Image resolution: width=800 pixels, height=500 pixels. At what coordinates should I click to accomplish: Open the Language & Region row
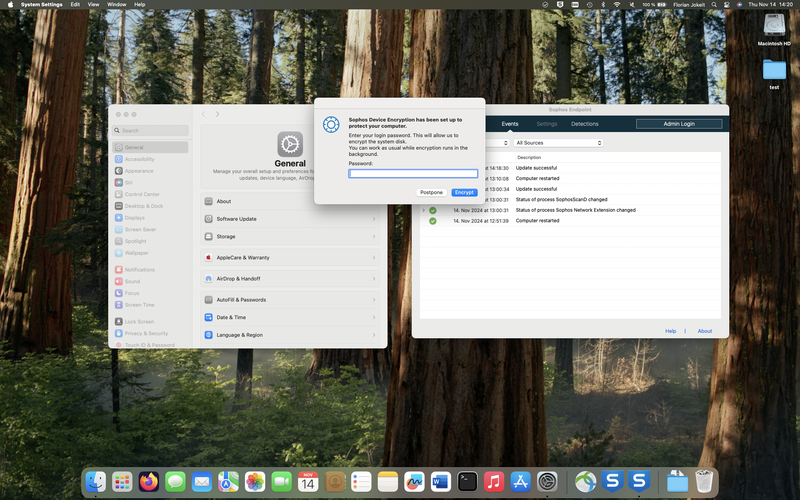290,335
